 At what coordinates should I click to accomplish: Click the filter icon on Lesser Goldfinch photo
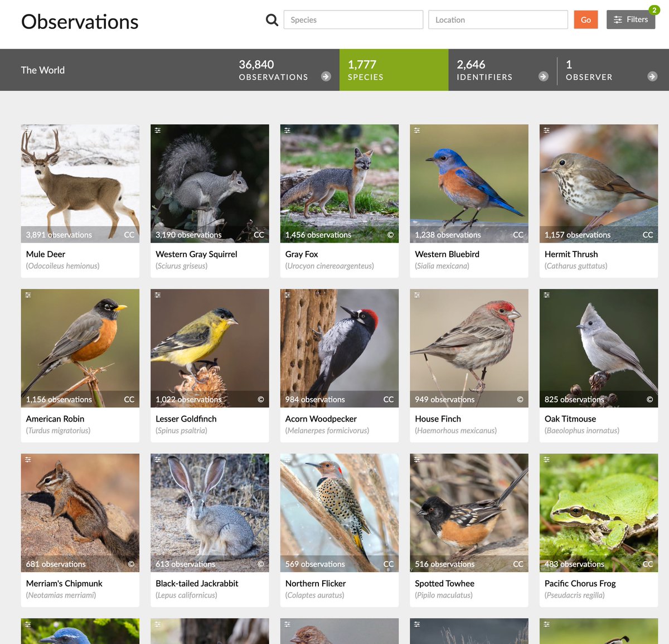tap(158, 295)
